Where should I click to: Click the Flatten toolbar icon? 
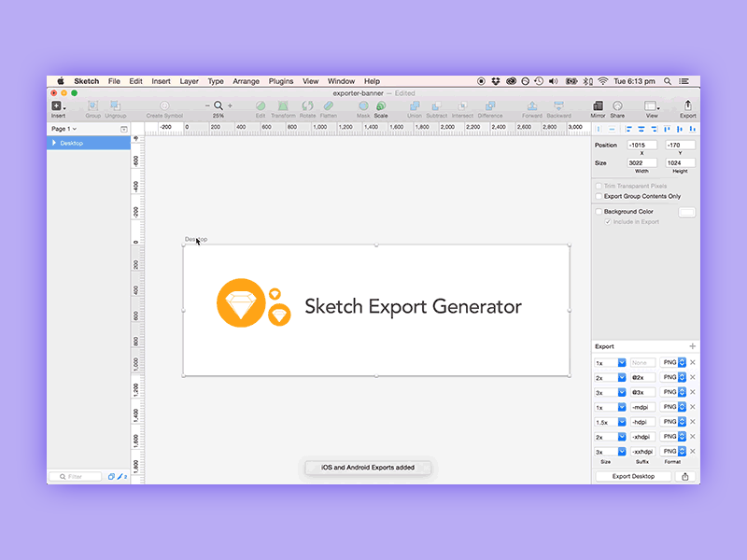(x=329, y=106)
